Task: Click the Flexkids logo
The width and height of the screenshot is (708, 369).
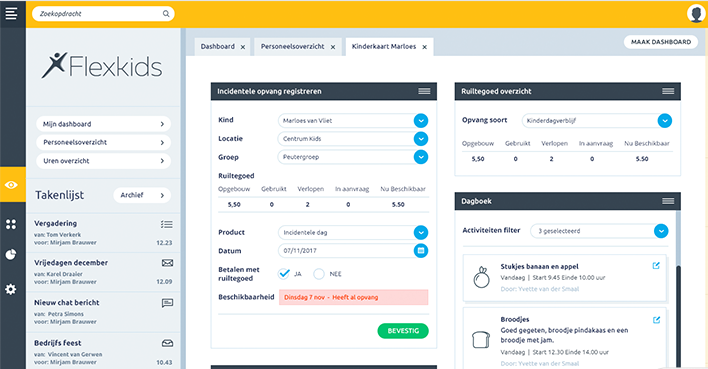Action: click(x=102, y=66)
